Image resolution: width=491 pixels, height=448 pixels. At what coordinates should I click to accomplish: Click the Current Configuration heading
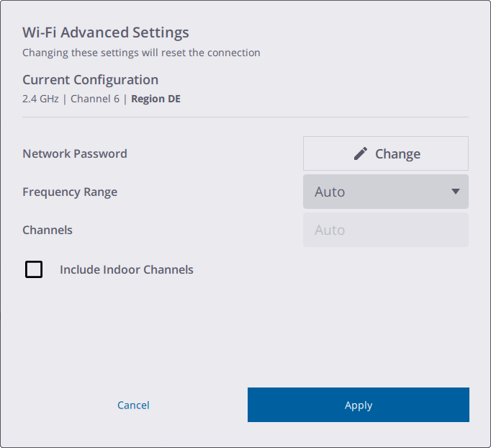90,80
